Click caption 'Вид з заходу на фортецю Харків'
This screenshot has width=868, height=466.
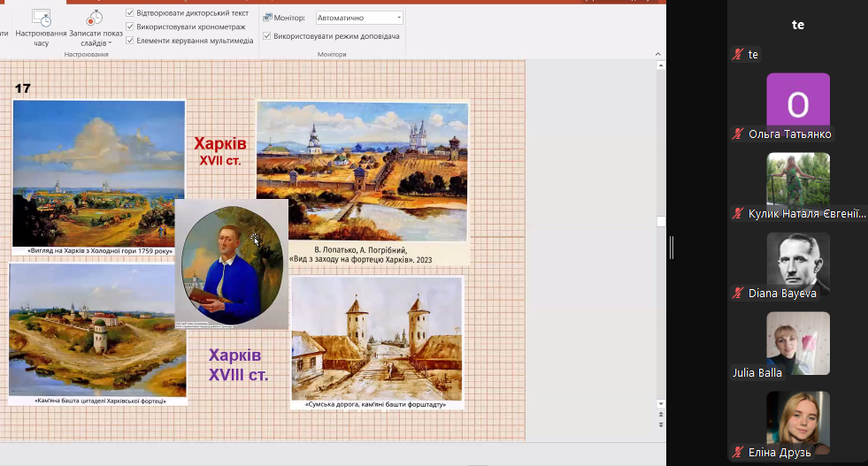point(360,260)
